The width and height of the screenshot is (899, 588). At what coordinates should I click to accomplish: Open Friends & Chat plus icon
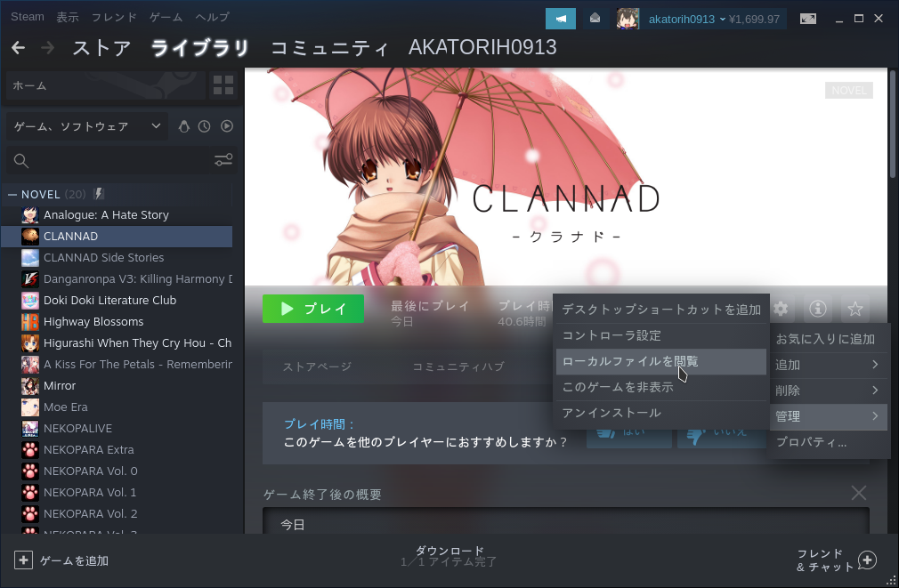(868, 560)
